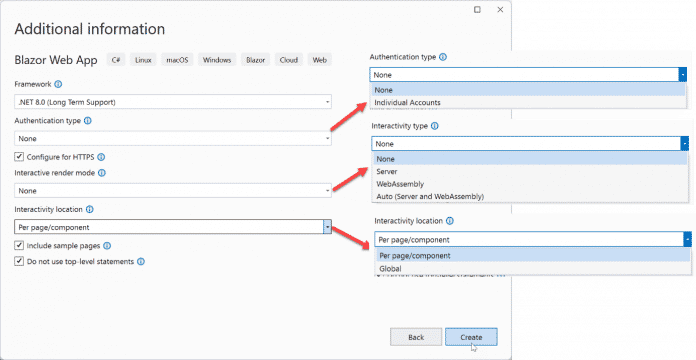Click the info icon by Interactivity location in the right panel
696x360 pixels.
tap(450, 221)
